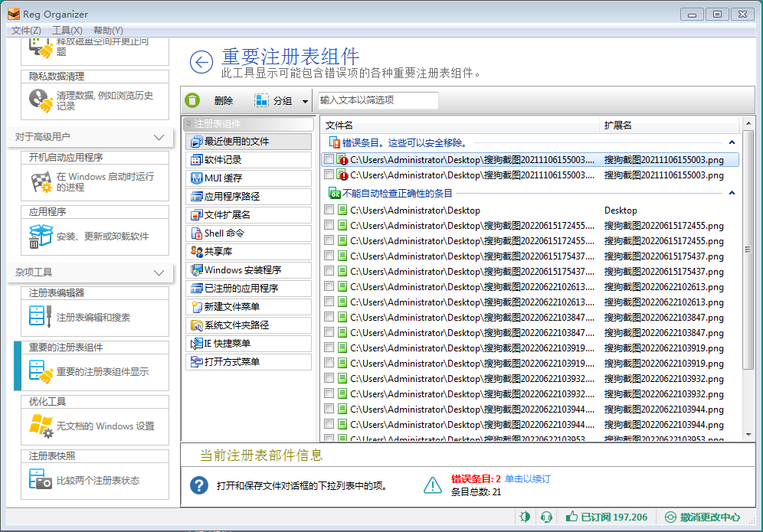
Task: Open the 帮助(Y) menu
Action: tap(107, 30)
